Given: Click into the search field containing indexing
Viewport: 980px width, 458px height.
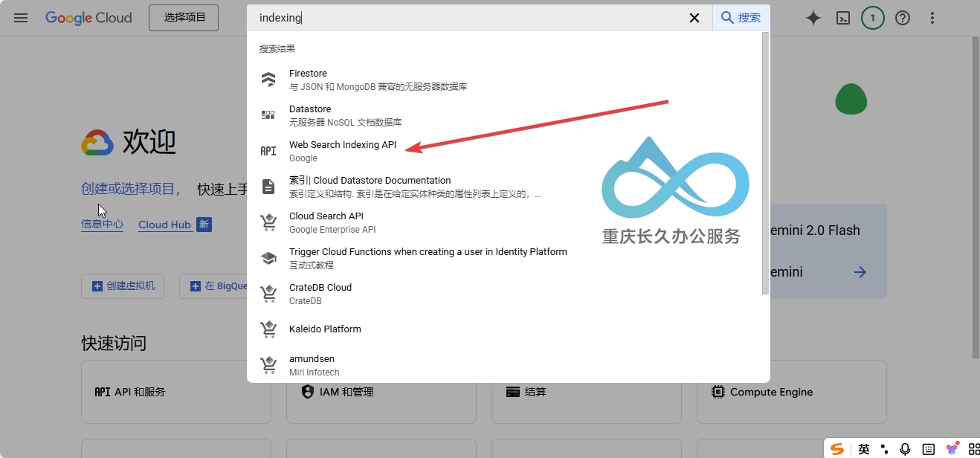Looking at the screenshot, I should 468,18.
